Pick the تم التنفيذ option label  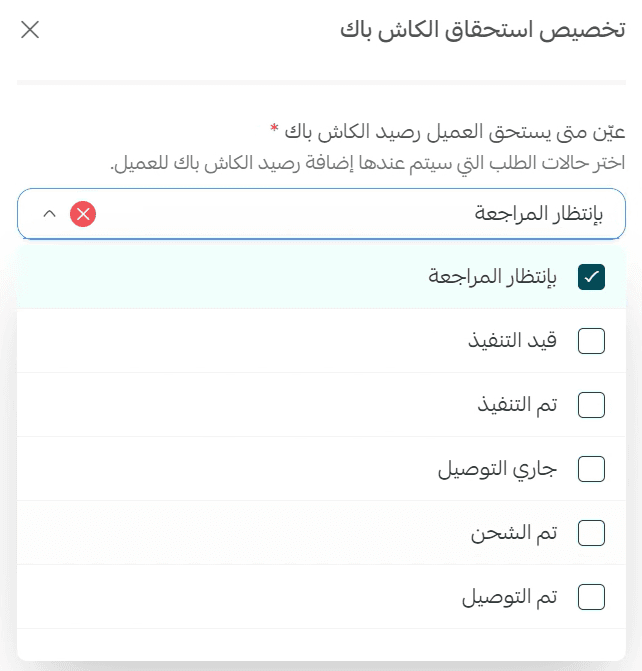tap(517, 405)
